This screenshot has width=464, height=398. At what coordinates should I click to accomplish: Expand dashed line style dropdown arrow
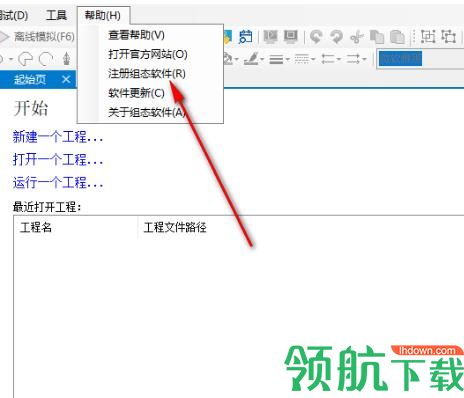313,60
